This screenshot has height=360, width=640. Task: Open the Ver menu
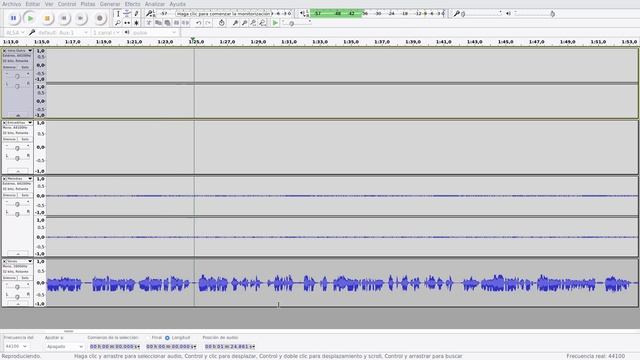49,4
